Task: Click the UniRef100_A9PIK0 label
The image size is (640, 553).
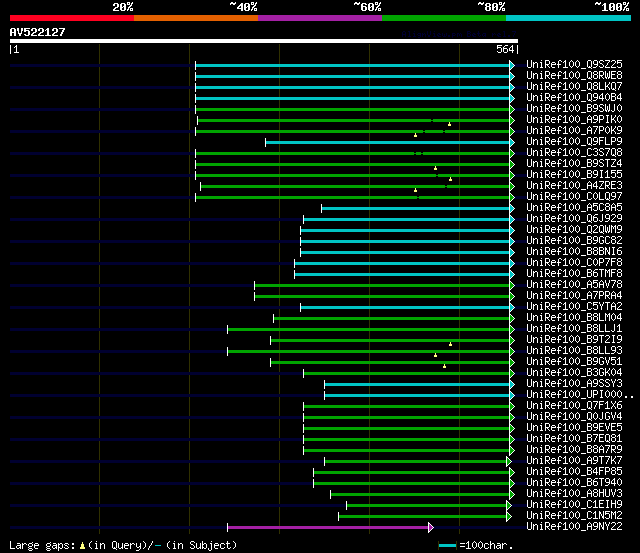Action: point(574,120)
